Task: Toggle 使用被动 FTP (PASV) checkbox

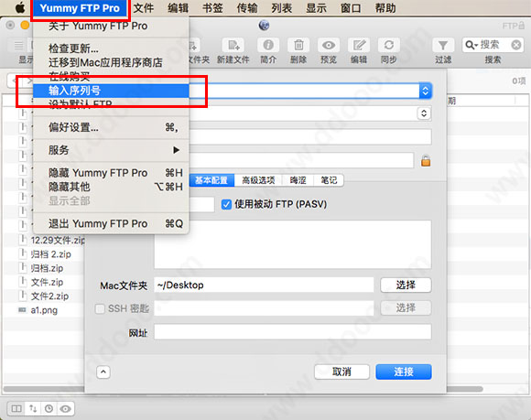Action: point(226,204)
